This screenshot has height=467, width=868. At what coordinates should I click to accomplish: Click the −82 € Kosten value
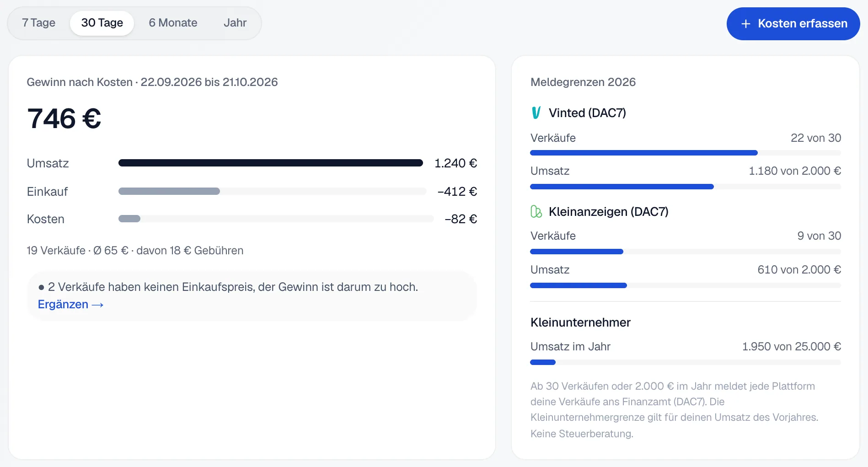click(461, 219)
